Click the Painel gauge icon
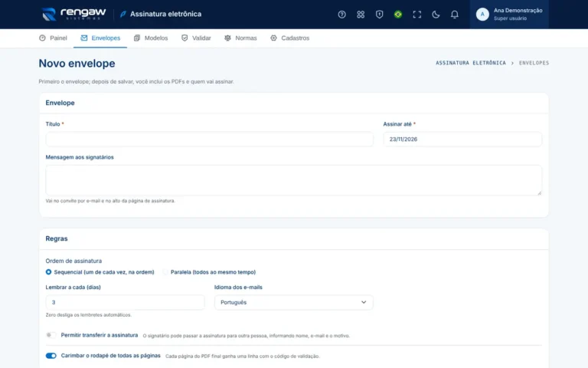The height and width of the screenshot is (368, 588). [42, 38]
